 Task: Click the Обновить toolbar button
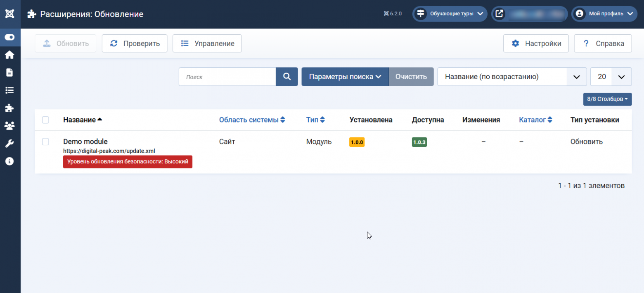[x=66, y=43]
